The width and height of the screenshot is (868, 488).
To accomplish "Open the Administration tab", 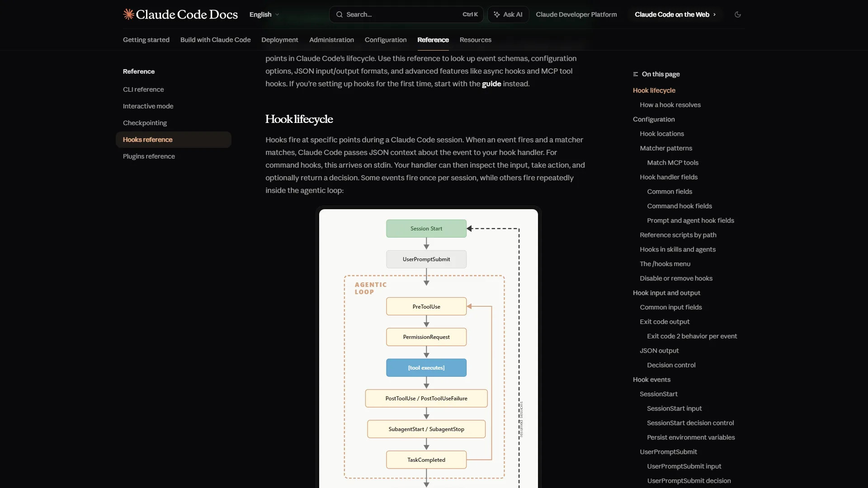I will [331, 40].
